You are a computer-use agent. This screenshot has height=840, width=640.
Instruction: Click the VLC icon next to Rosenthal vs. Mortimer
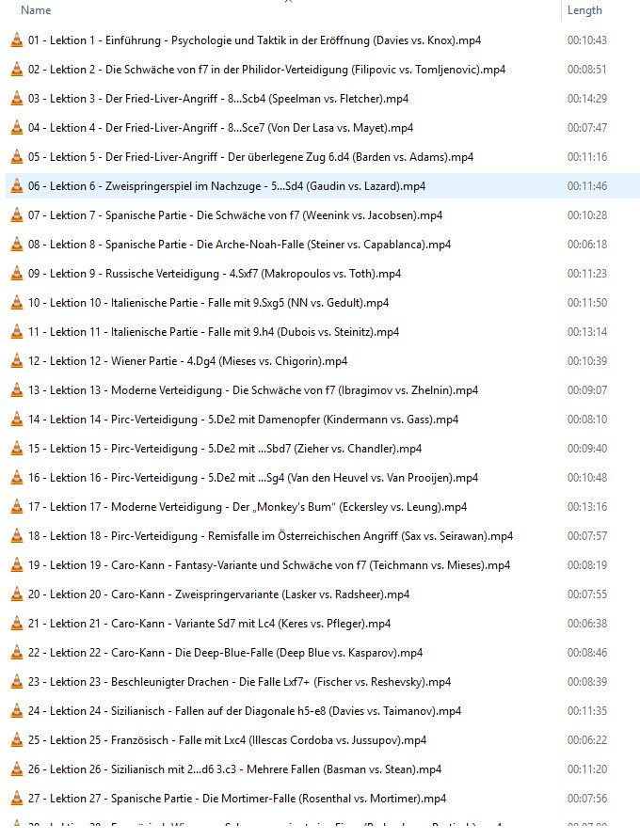(x=17, y=799)
